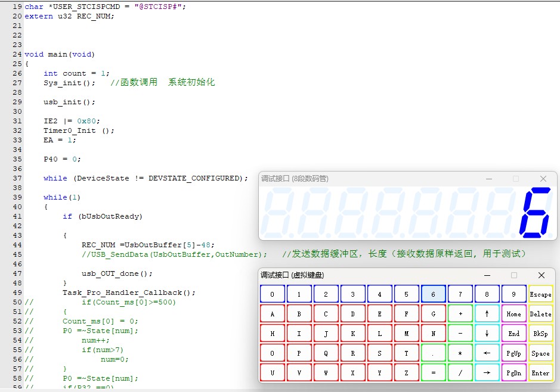Click the letter D key
Viewport: 560px width, 392px height.
(353, 314)
